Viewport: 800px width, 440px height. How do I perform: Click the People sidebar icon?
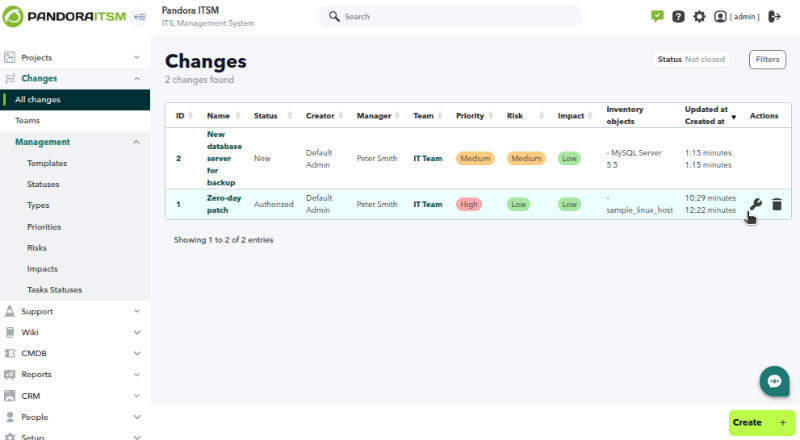click(x=9, y=417)
